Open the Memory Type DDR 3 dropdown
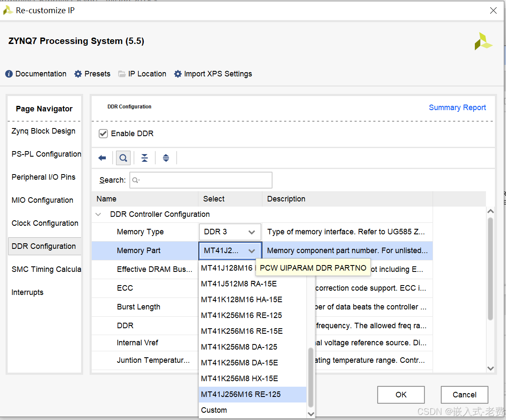 pos(230,232)
